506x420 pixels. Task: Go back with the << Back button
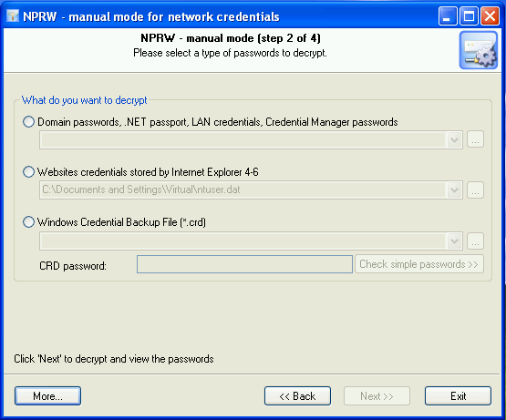[x=297, y=395]
